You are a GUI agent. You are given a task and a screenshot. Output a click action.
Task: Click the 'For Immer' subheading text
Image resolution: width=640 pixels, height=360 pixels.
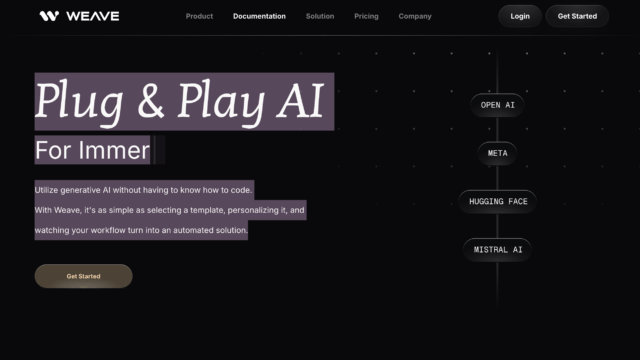(x=93, y=150)
